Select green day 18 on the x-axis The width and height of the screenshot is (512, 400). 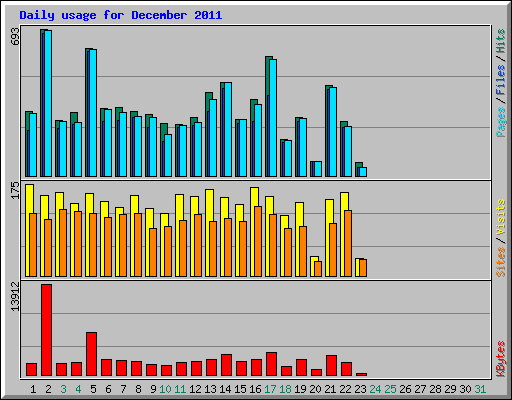[x=285, y=389]
